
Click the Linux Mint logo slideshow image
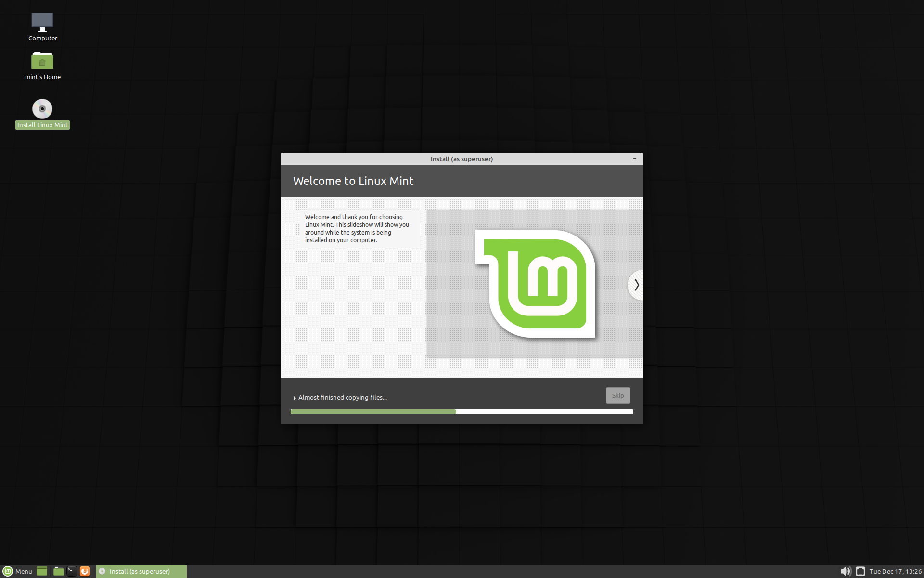click(534, 284)
